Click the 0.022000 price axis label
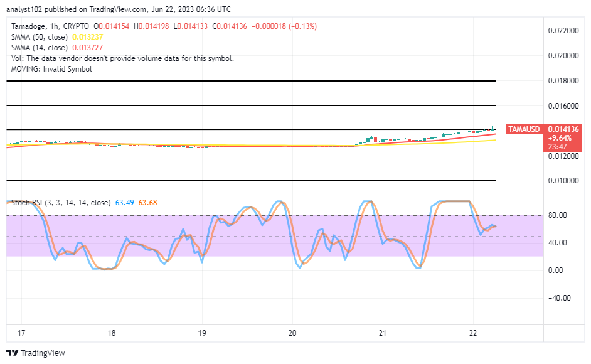Viewport: 591px width, 364px height. [x=563, y=31]
